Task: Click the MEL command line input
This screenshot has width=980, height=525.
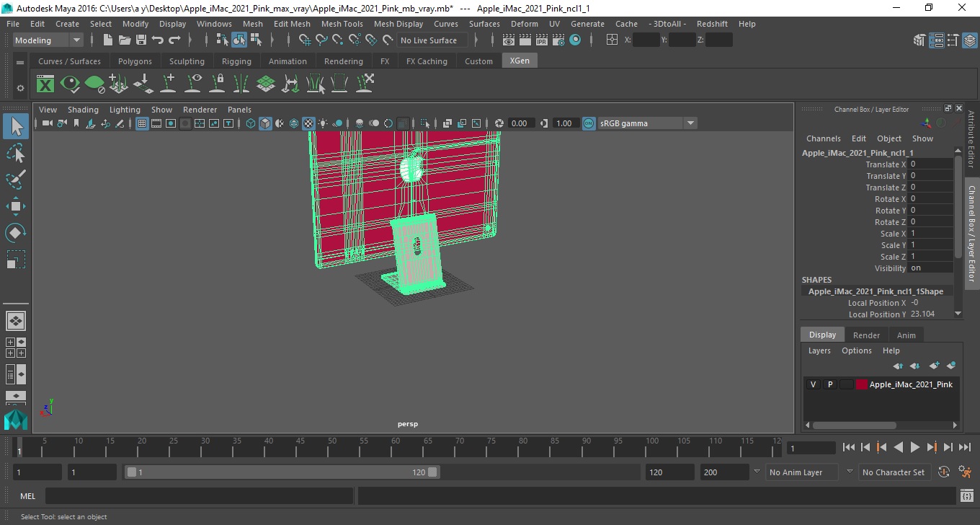Action: point(199,496)
